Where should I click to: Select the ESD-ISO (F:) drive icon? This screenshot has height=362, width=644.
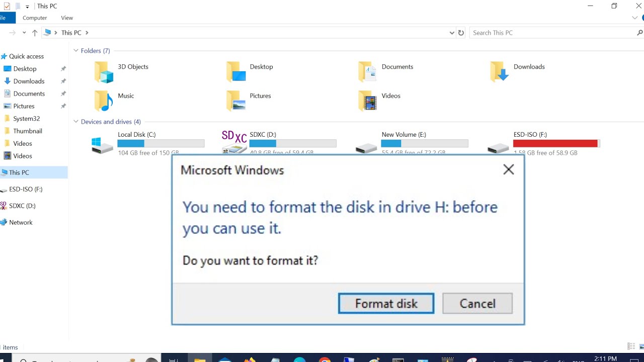(x=498, y=148)
